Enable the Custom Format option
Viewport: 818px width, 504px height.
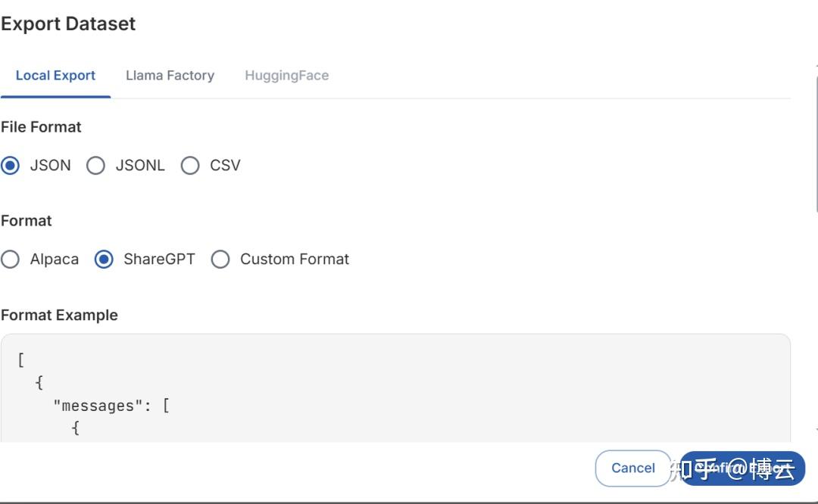[x=220, y=260]
